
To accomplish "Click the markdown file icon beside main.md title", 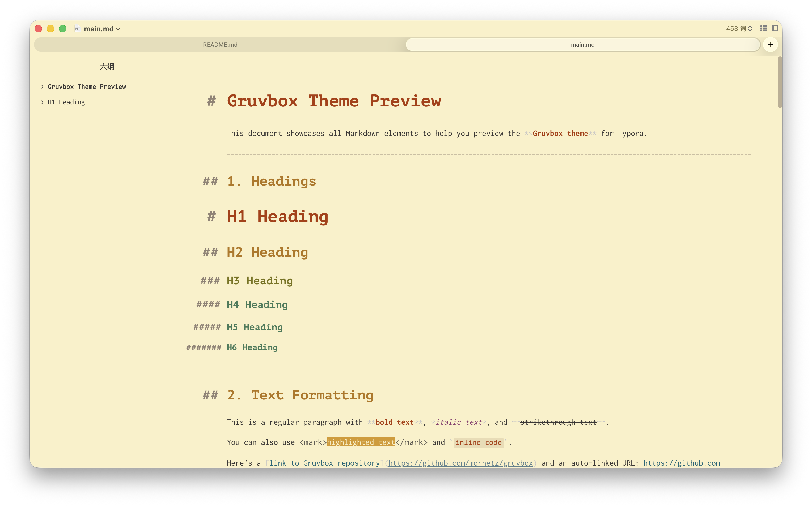I will 78,29.
